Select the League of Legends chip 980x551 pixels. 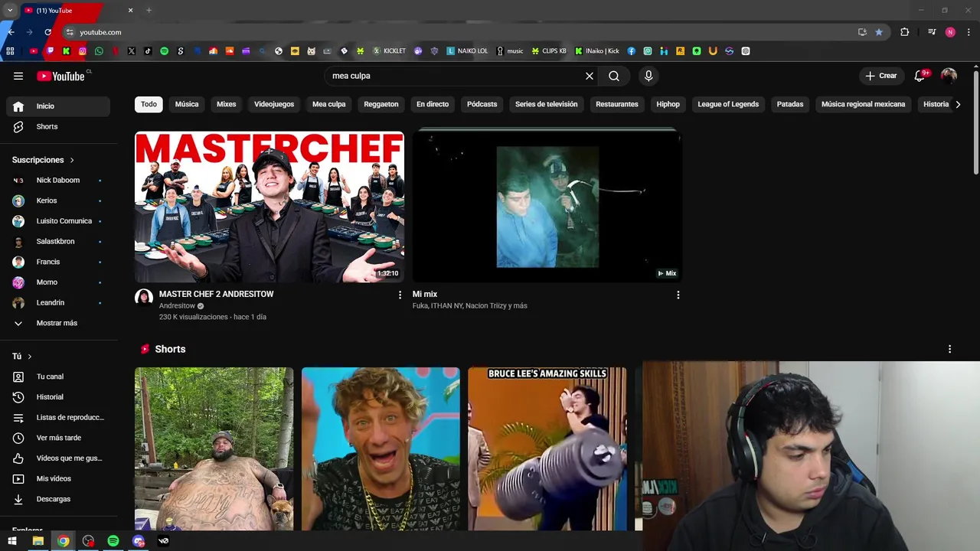[x=728, y=104]
